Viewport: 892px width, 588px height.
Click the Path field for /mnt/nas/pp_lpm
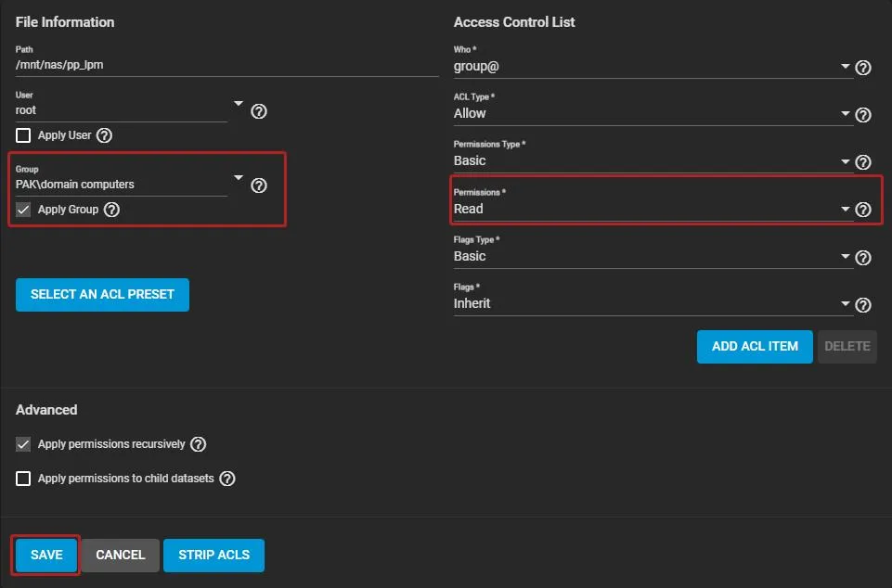(x=226, y=65)
